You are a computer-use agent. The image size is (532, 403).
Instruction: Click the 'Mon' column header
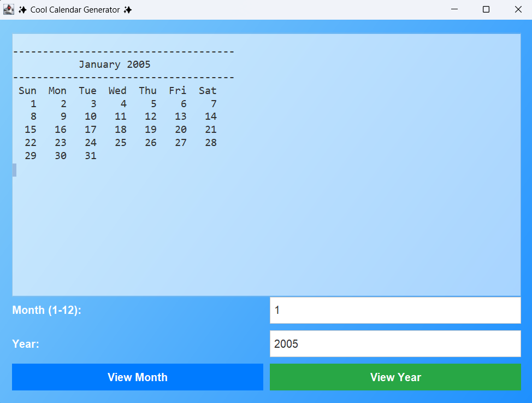[57, 91]
